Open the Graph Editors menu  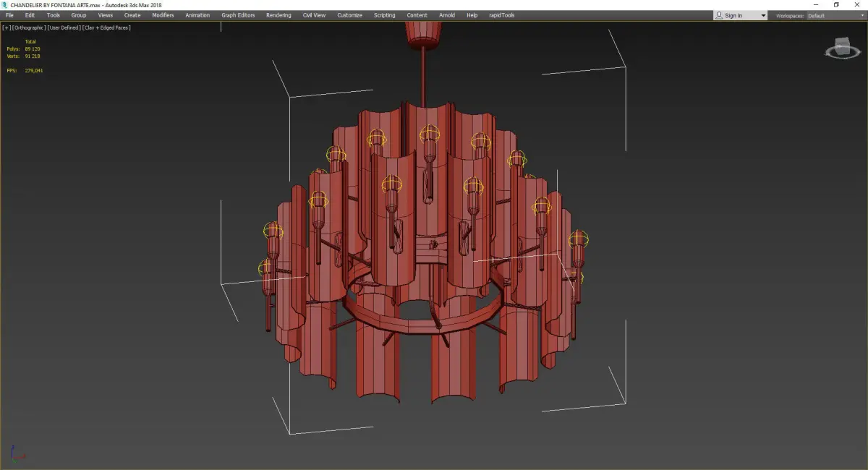point(238,15)
